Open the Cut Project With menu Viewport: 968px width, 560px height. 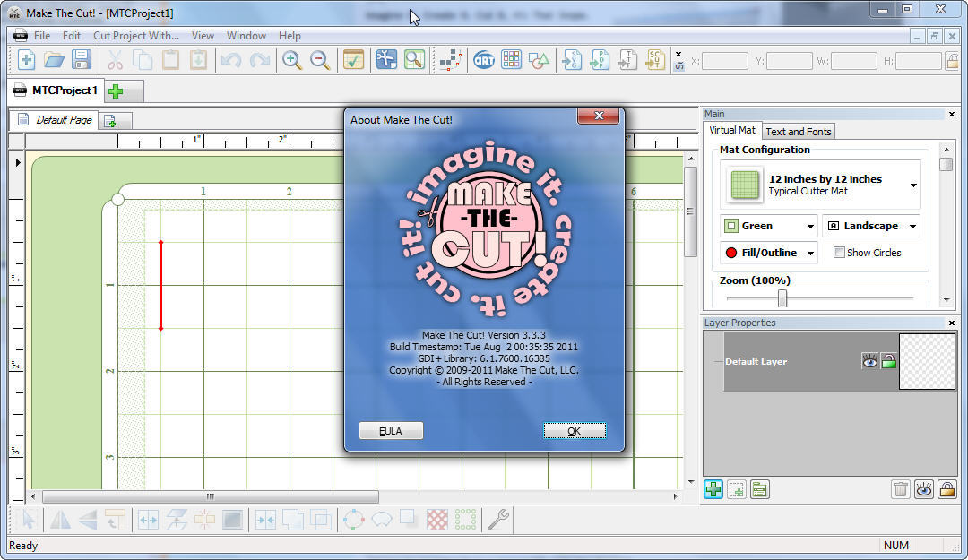[136, 36]
